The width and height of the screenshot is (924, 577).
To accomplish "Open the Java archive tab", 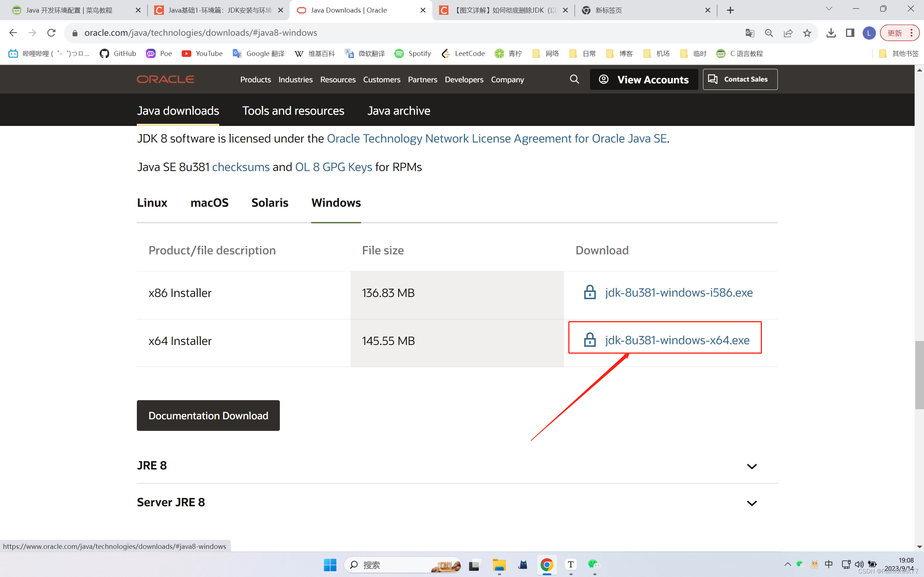I will pos(399,111).
